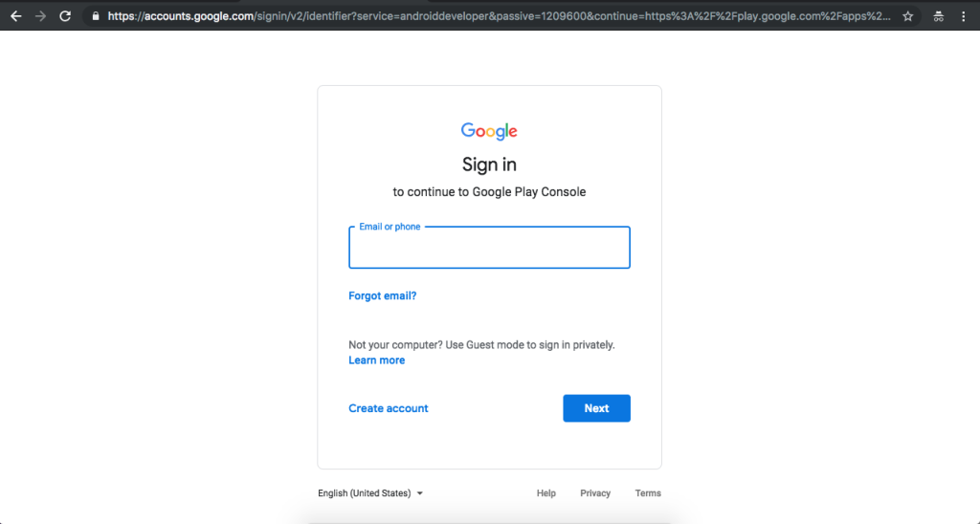Viewport: 980px width, 524px height.
Task: Expand the English (United States) language dropdown
Action: click(370, 493)
